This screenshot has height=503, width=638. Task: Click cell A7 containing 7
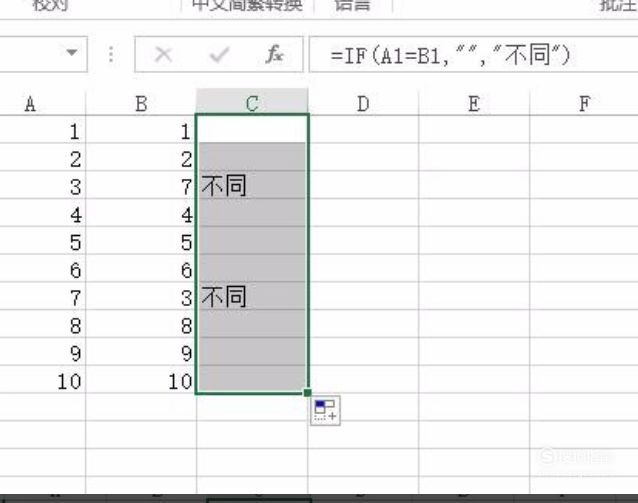pos(42,296)
